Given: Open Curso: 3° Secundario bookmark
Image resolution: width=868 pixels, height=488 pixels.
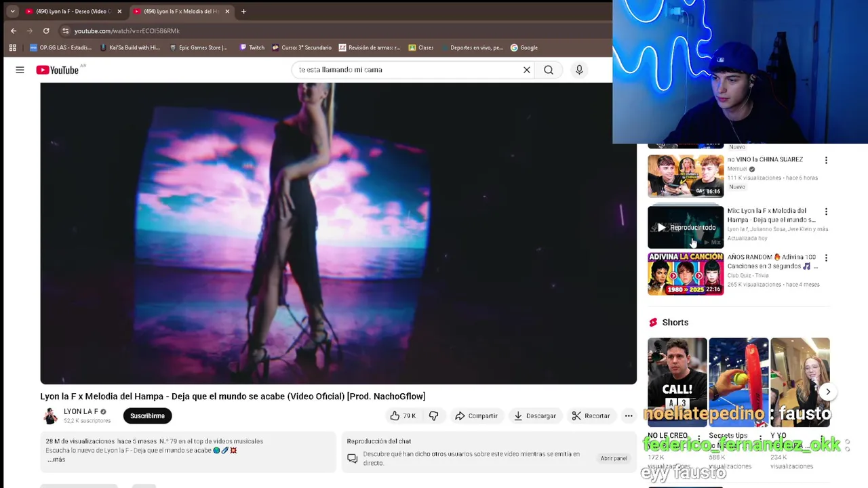Looking at the screenshot, I should [x=302, y=47].
